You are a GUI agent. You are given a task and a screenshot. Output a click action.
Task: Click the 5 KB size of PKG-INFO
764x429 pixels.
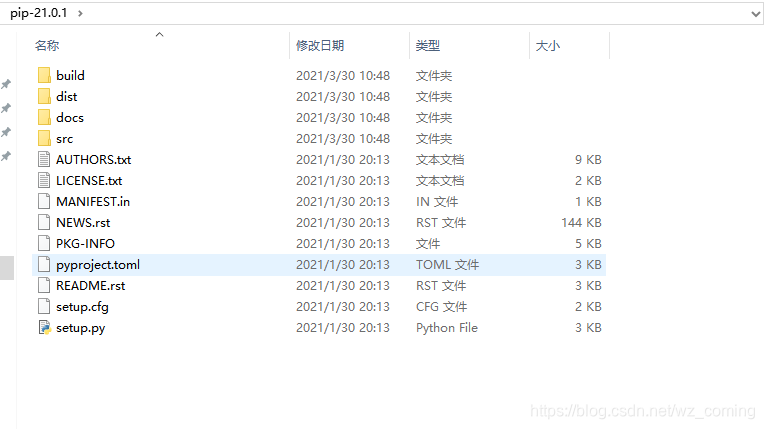[x=588, y=243]
